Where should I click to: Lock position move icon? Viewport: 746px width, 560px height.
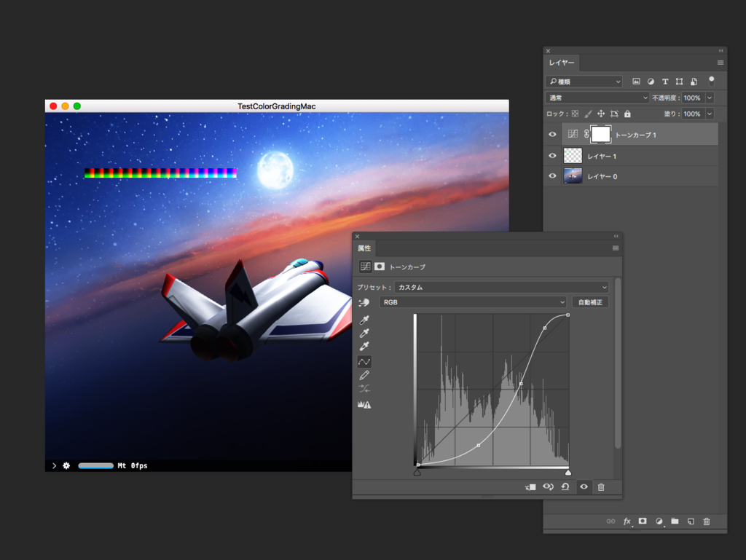(x=601, y=114)
